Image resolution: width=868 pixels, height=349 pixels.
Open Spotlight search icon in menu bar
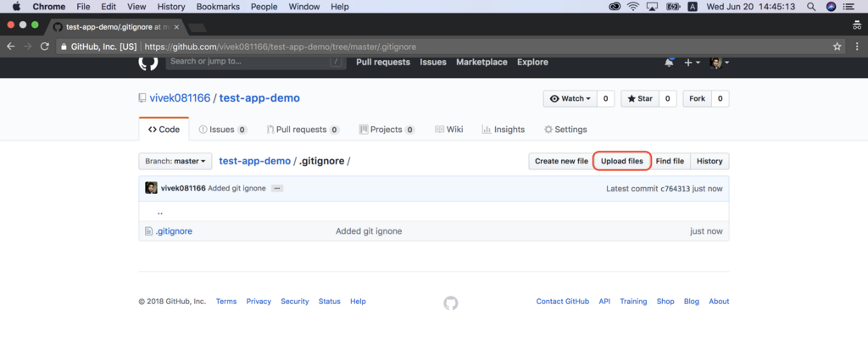tap(811, 7)
